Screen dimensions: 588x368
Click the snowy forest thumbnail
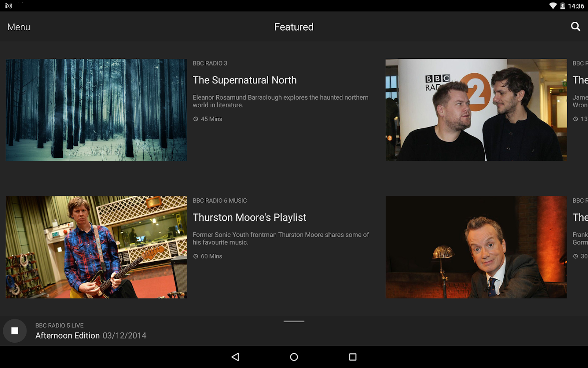coord(96,110)
